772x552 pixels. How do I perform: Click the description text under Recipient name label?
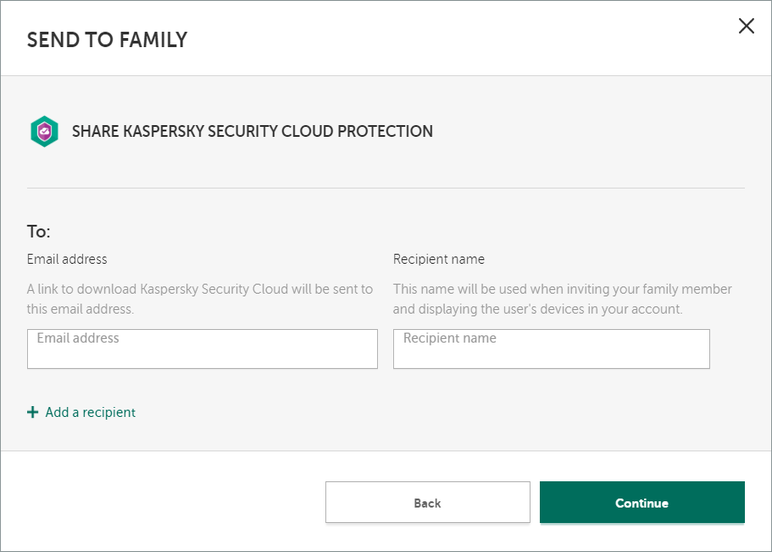tap(562, 299)
